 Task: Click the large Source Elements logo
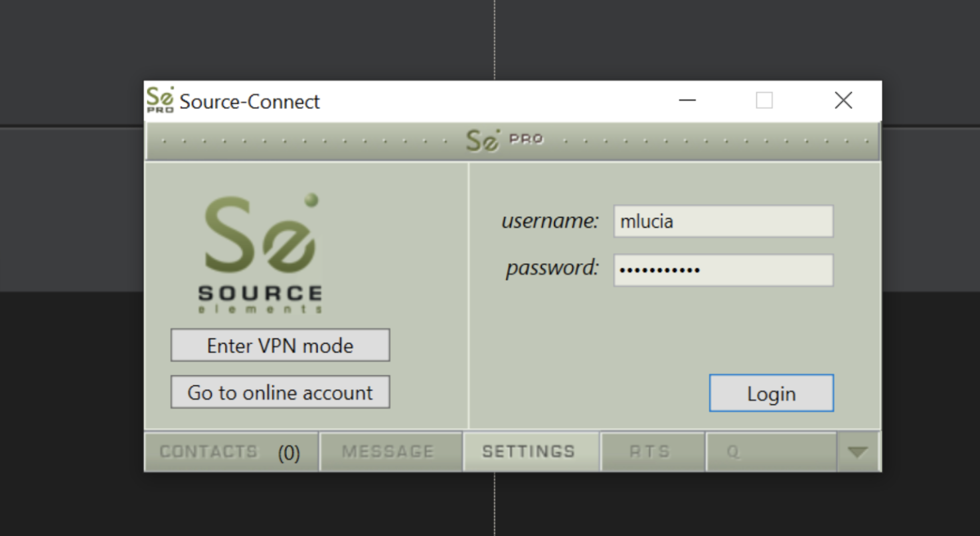click(x=261, y=253)
